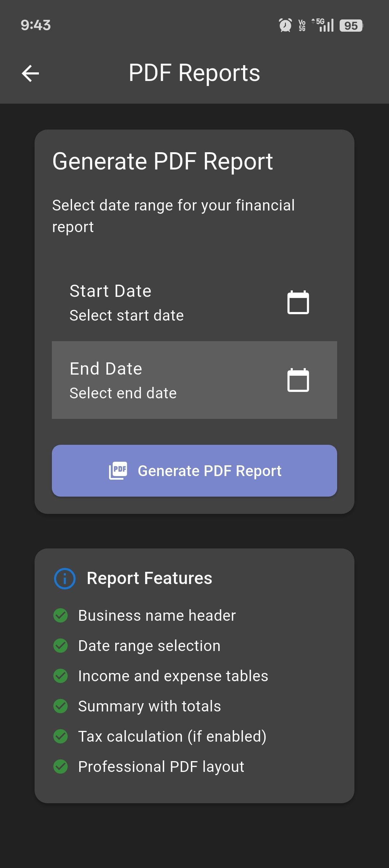Tap checkmark beside Tax calculation

61,736
